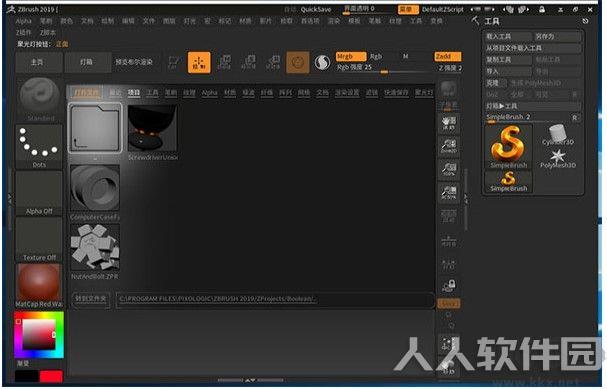Select the Cylinder3D tool
Screen dimensions: 607x389
pos(558,135)
